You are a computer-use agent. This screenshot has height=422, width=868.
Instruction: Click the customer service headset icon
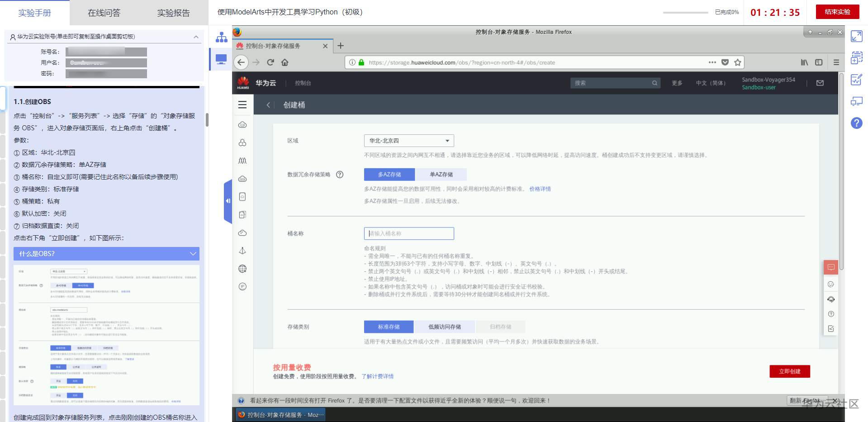point(830,299)
